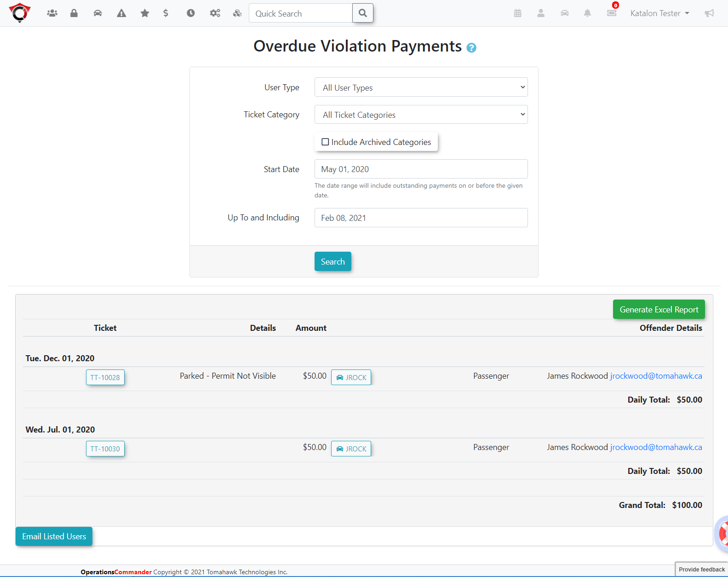The image size is (728, 577).
Task: Click Provide feedback button
Action: click(x=702, y=569)
